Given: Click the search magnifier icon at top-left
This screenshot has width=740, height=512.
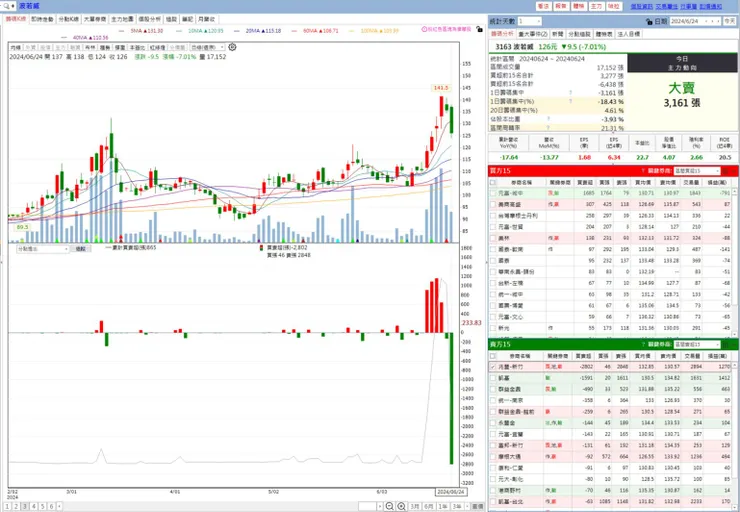Looking at the screenshot, I should pyautogui.click(x=6, y=6).
